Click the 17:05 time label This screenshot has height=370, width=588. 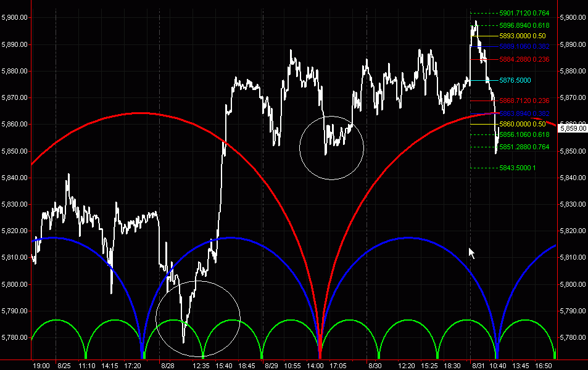point(338,366)
